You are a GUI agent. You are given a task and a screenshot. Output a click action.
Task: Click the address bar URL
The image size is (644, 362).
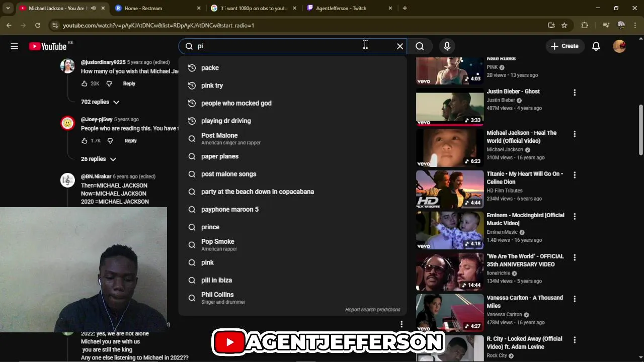[x=158, y=25]
